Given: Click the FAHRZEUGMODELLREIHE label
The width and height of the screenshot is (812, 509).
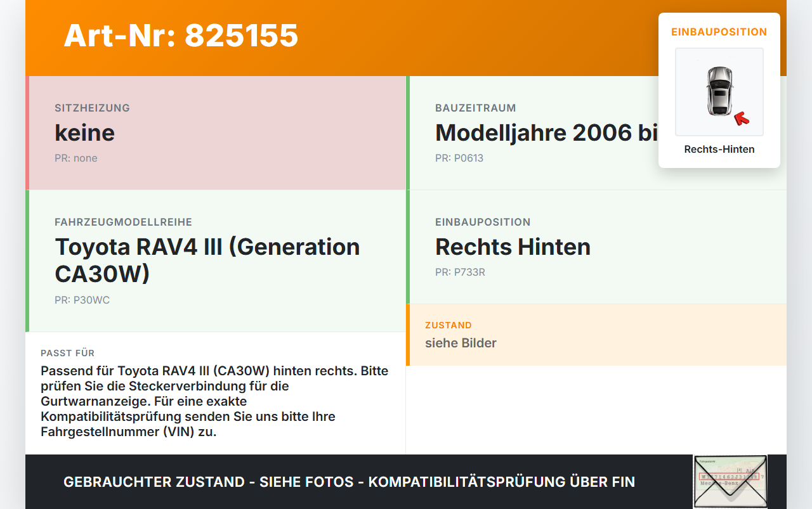Looking at the screenshot, I should pyautogui.click(x=123, y=222).
